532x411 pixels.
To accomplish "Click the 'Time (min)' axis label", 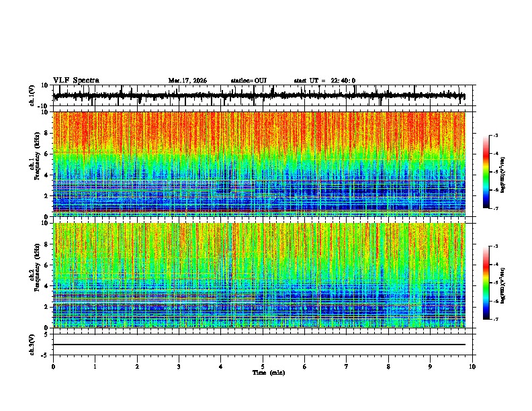I will tap(269, 373).
